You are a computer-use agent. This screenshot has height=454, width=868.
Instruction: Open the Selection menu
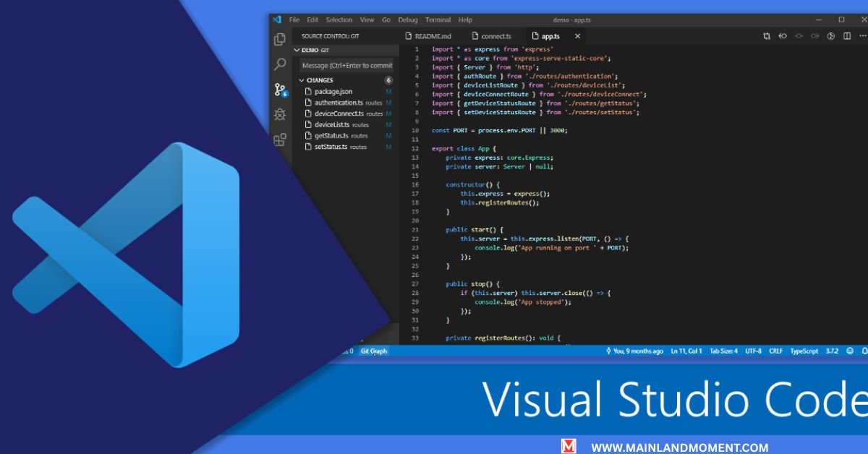point(339,20)
